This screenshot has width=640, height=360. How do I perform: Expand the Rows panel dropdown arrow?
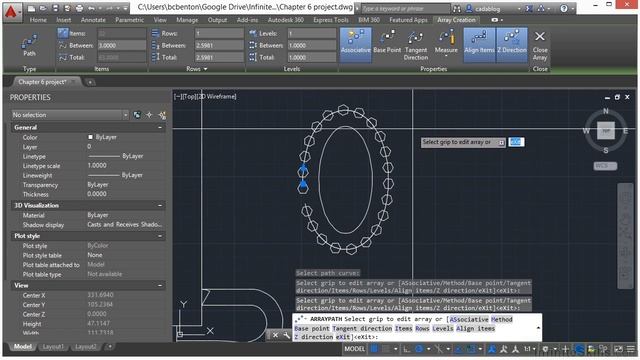coord(205,69)
